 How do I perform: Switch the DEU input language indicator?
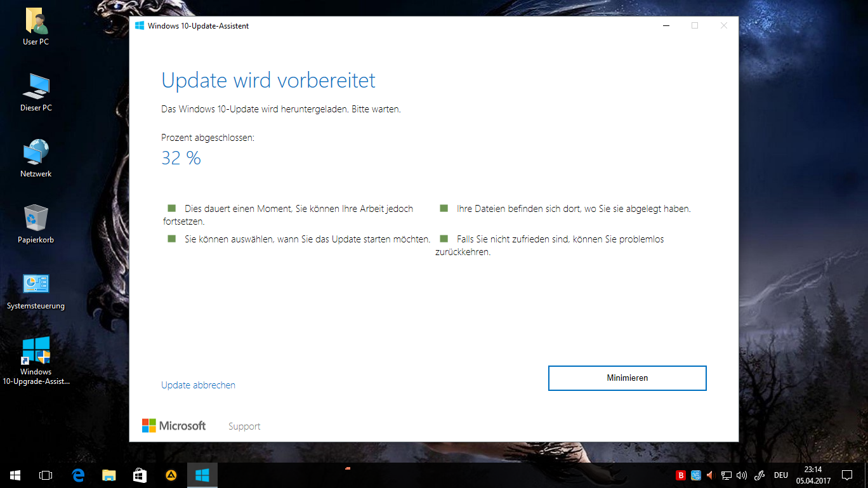point(781,475)
